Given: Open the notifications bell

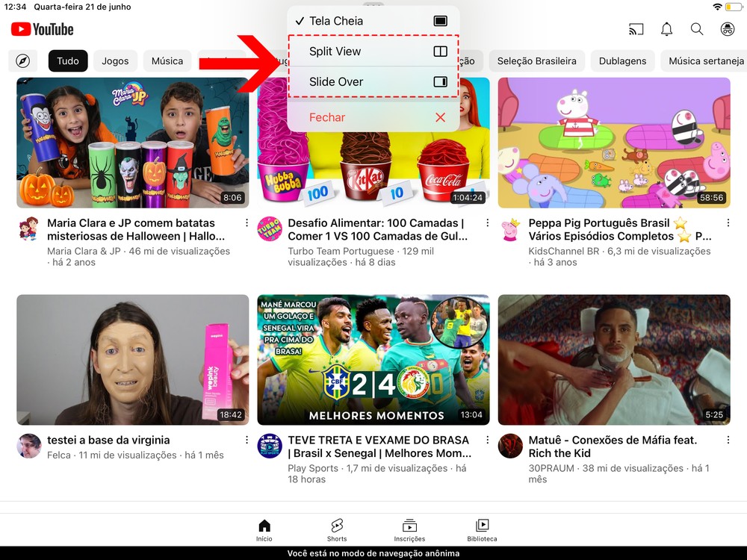Looking at the screenshot, I should 666,30.
